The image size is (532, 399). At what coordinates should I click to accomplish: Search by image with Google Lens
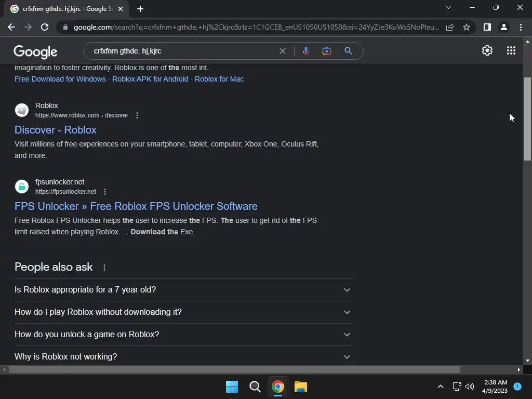pyautogui.click(x=326, y=51)
